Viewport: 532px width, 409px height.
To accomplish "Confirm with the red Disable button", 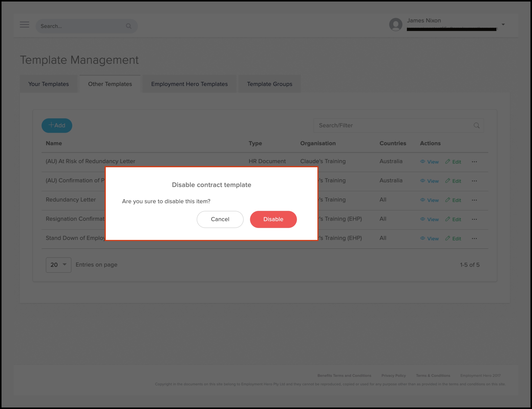I will pyautogui.click(x=273, y=219).
